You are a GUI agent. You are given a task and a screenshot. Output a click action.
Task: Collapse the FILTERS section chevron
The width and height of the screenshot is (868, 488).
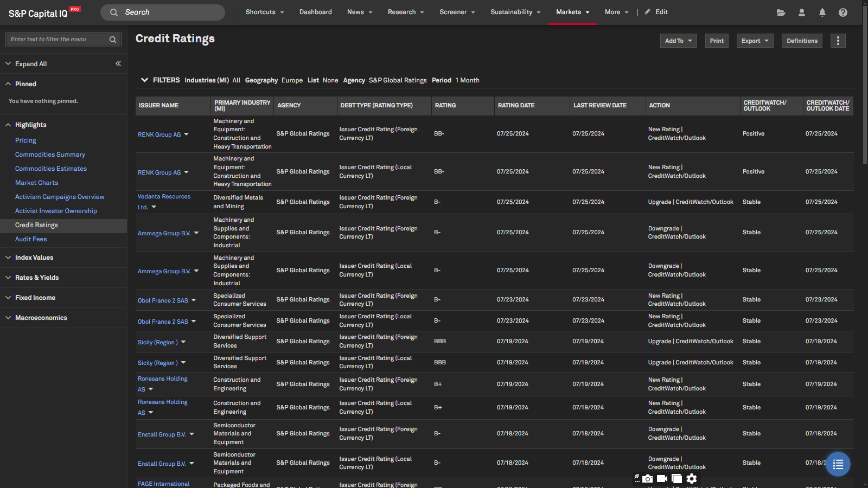(x=144, y=80)
